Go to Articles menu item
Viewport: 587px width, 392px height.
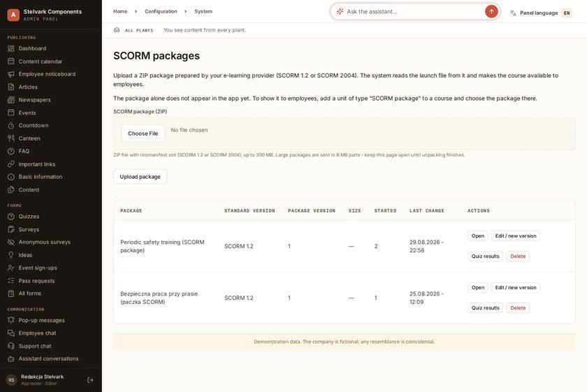point(51,87)
